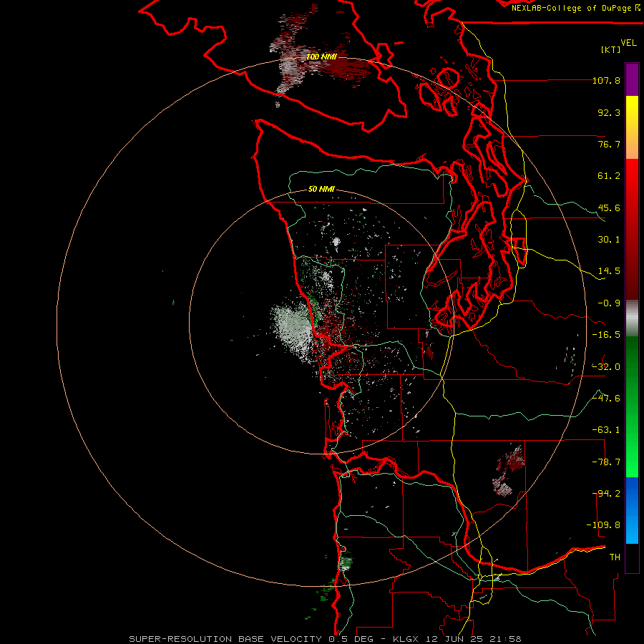Select the -109.8 velocity scale value
Image resolution: width=644 pixels, height=644 pixels.
(x=603, y=525)
